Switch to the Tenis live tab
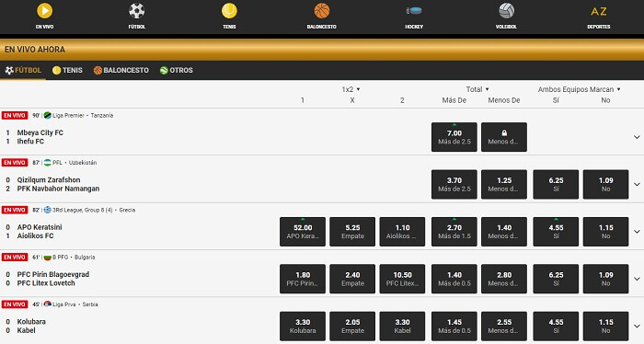 pos(67,70)
